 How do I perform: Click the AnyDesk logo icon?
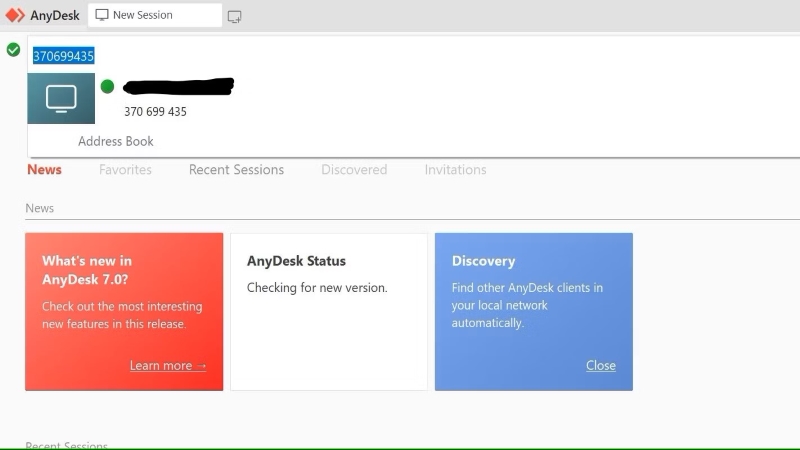pos(15,15)
